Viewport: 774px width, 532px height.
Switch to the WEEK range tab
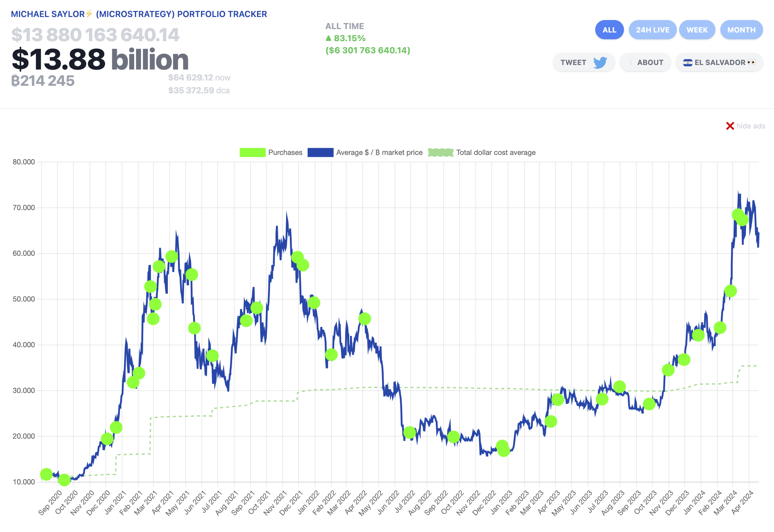tap(697, 30)
